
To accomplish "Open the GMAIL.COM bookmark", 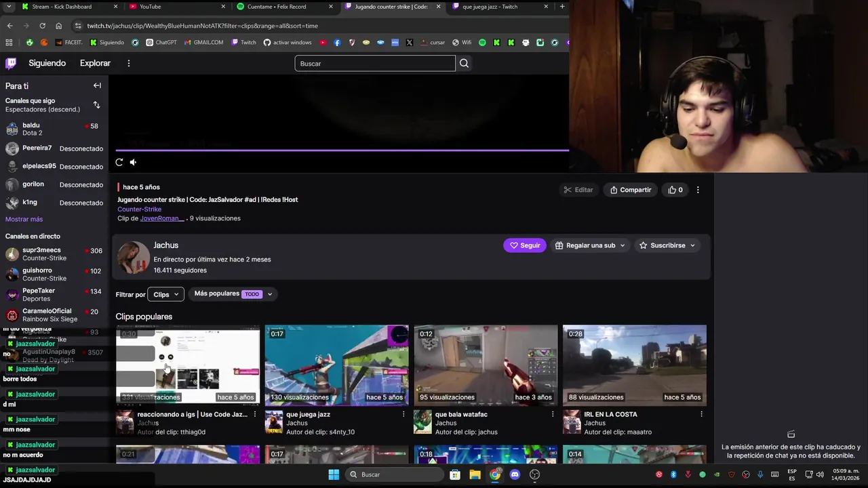I will coord(203,42).
